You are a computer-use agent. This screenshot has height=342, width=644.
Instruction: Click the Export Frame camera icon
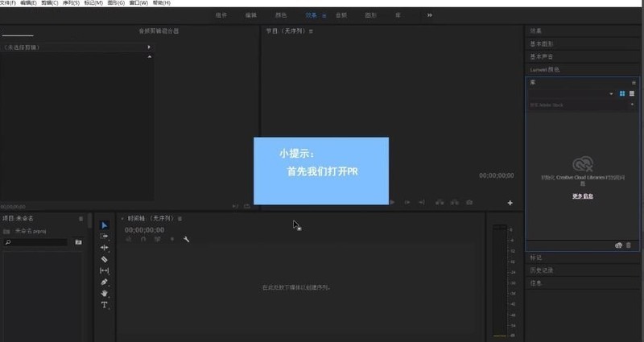pos(469,203)
